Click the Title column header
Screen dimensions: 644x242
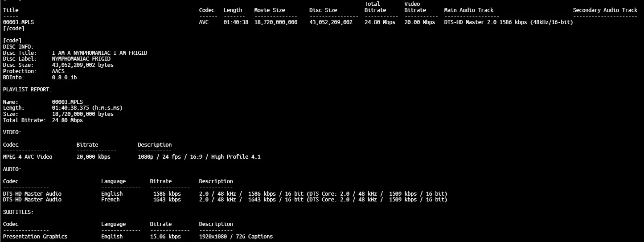[11, 10]
